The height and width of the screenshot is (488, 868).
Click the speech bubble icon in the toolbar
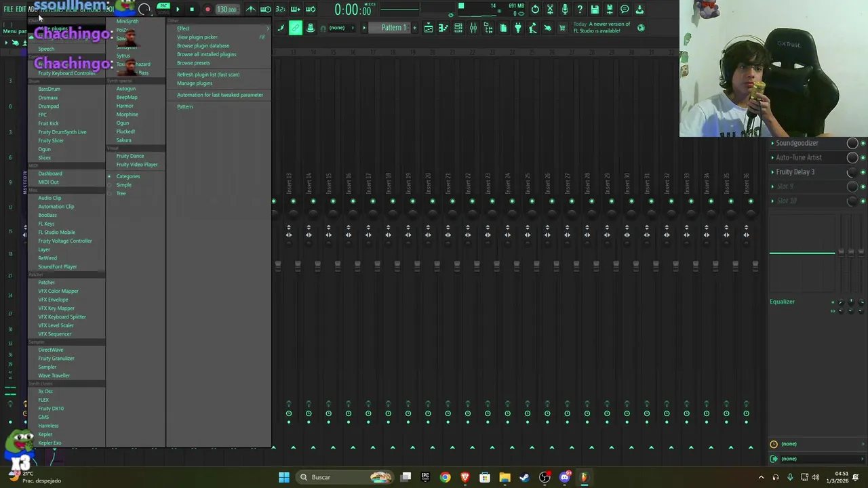click(x=625, y=9)
